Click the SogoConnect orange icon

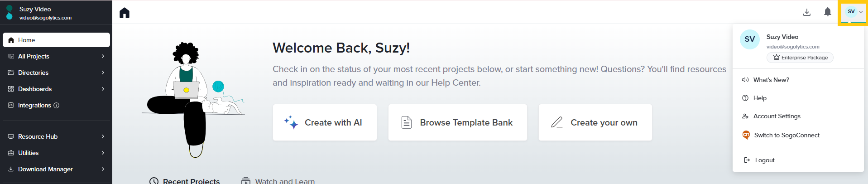click(746, 135)
